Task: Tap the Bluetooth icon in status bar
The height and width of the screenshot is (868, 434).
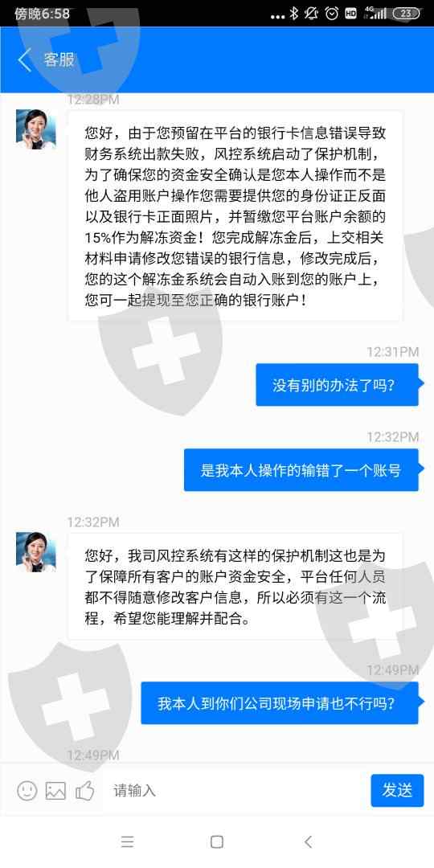Action: (x=294, y=14)
